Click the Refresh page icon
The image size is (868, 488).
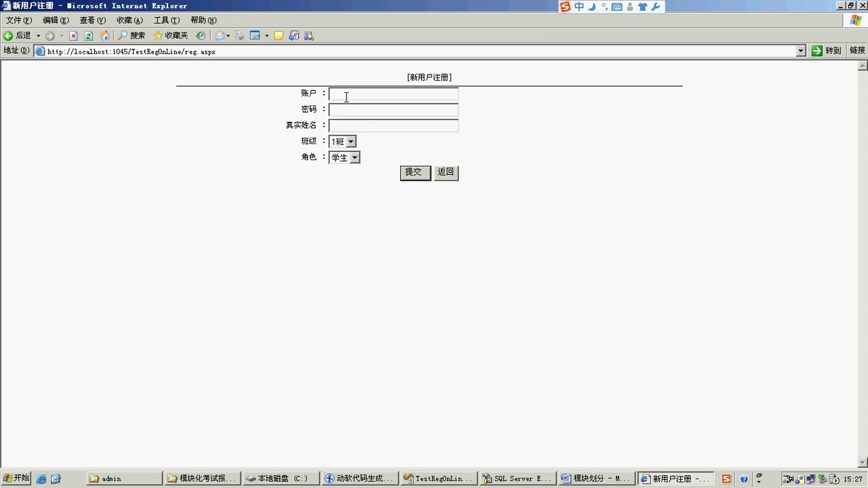coord(88,36)
